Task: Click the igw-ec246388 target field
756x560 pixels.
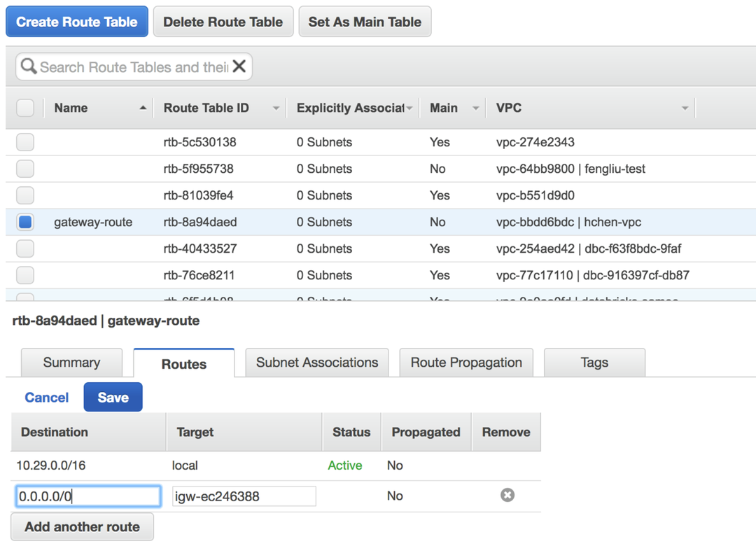Action: 244,496
